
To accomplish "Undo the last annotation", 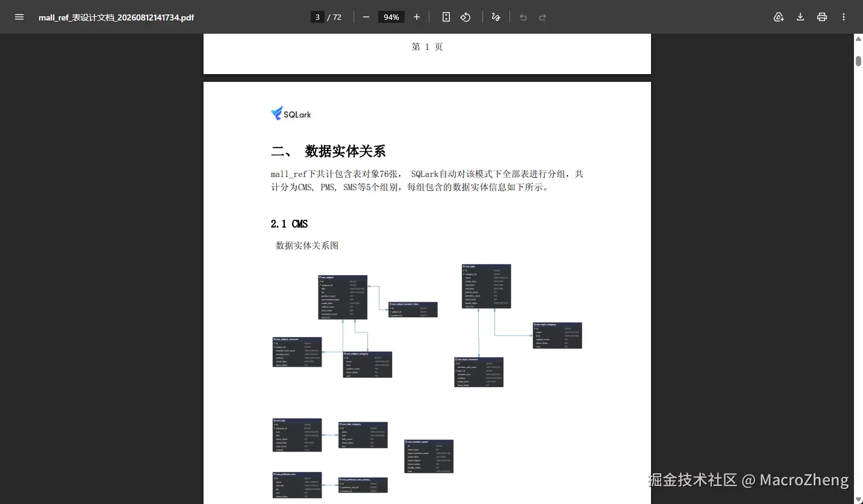I will (x=523, y=17).
